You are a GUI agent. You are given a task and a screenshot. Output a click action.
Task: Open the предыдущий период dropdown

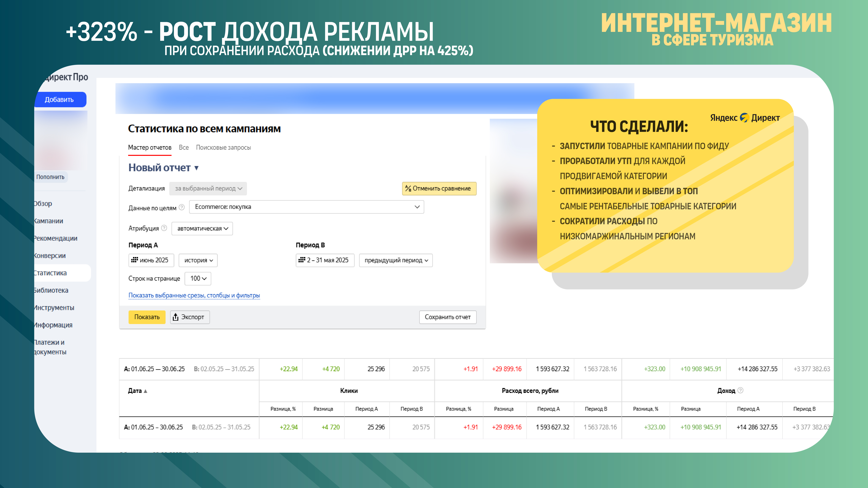(396, 260)
